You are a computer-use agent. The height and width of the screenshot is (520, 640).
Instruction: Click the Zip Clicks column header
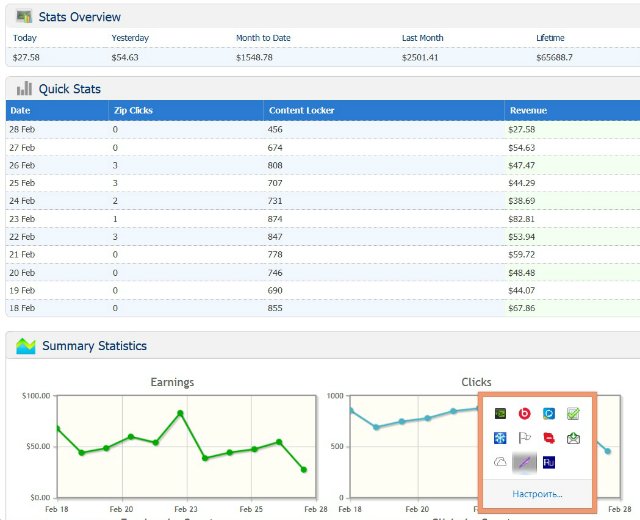tap(133, 110)
